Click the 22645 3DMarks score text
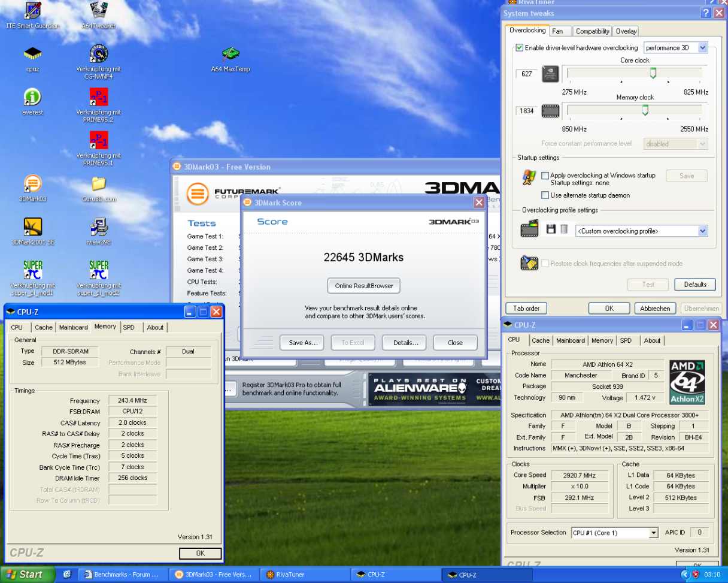Viewport: 728px width, 583px height. 363,258
